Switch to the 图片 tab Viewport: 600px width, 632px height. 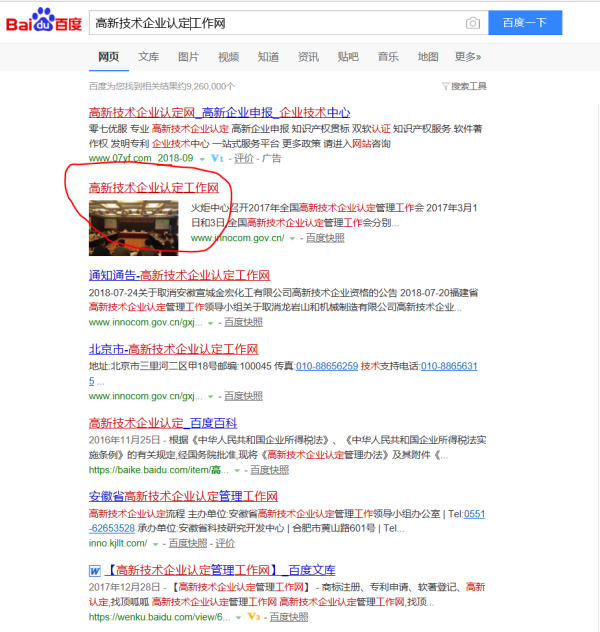(x=188, y=57)
